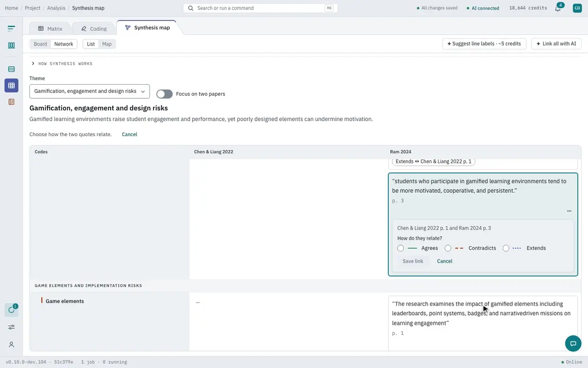Image resolution: width=588 pixels, height=368 pixels.
Task: Cancel next to Choose how the two quotes relate
Action: coord(130,134)
